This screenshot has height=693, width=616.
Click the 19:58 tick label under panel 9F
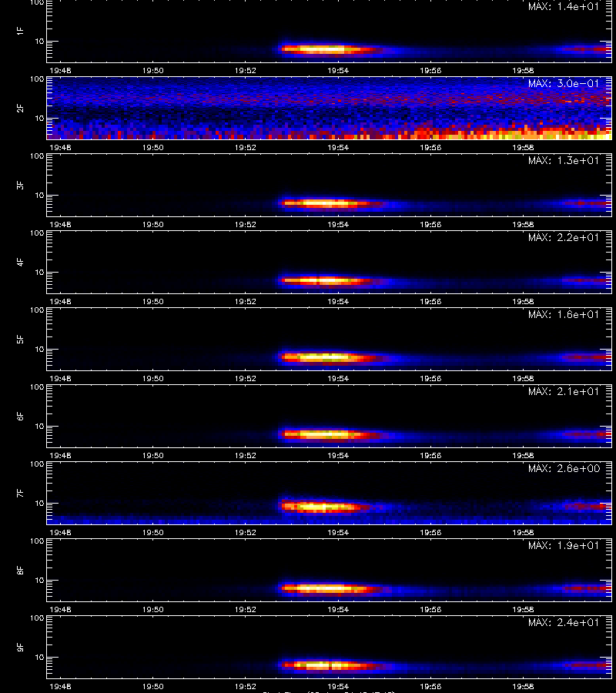523,687
